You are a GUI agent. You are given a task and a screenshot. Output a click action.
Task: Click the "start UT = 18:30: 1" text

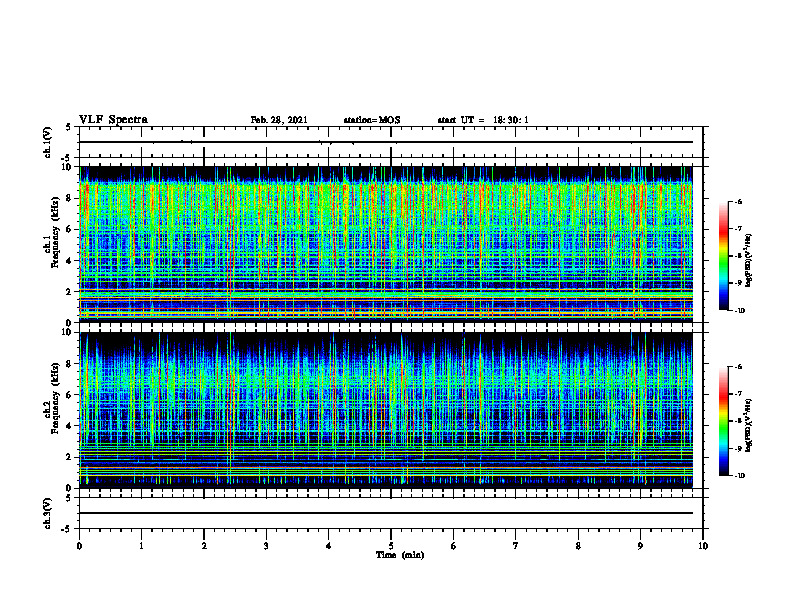(483, 120)
